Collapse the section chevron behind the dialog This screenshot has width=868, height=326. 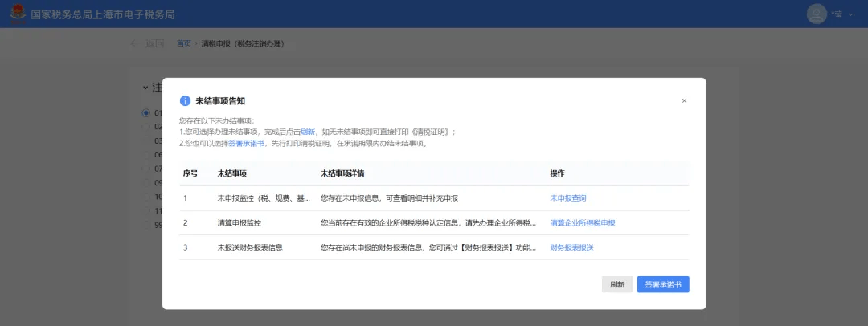(x=145, y=88)
